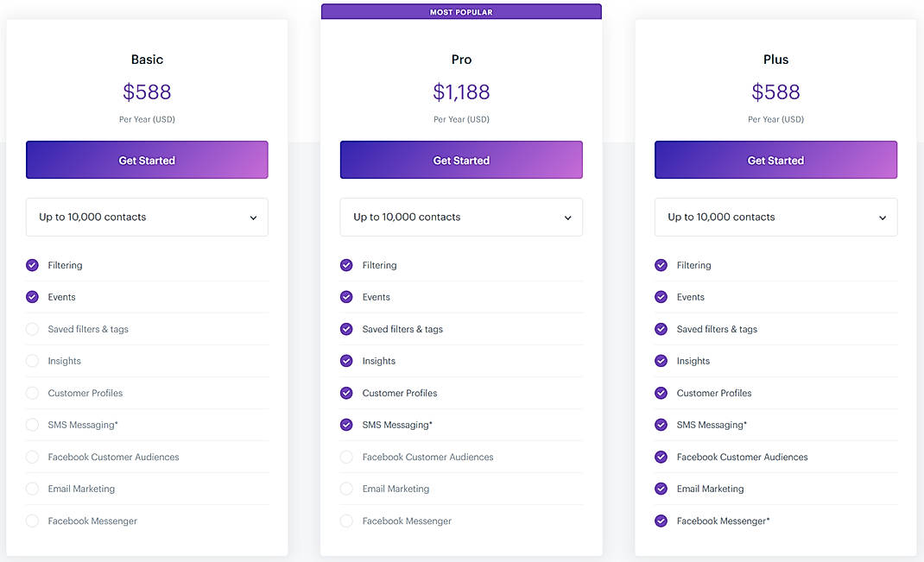This screenshot has width=924, height=562.
Task: Select the Customer Profiles checkmark under Pro
Action: click(x=346, y=393)
